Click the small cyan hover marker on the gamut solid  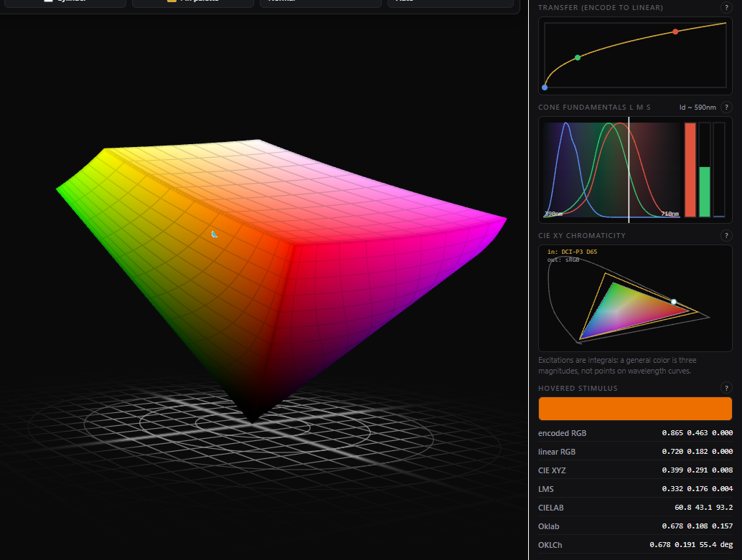tap(215, 234)
